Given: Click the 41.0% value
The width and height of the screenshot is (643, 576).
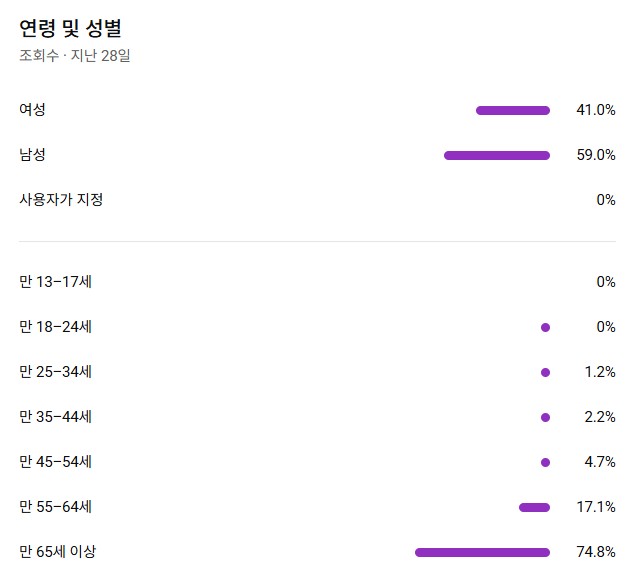Looking at the screenshot, I should [x=596, y=110].
